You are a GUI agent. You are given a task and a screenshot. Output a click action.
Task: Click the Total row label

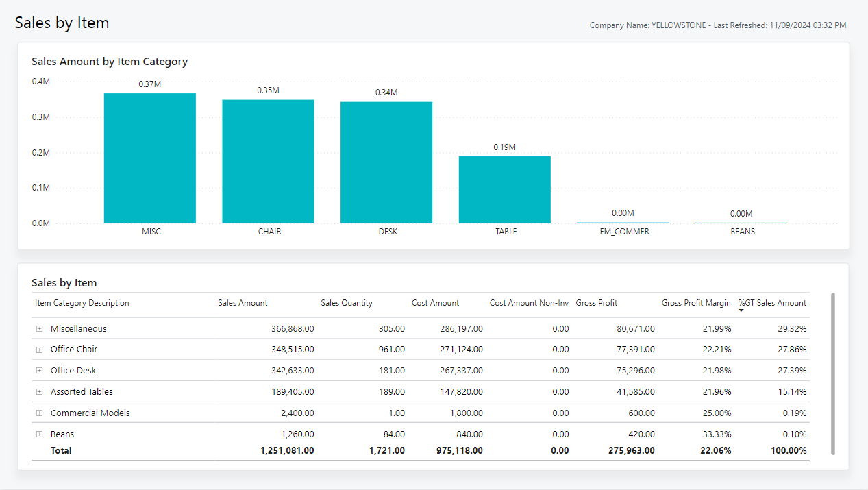[61, 451]
